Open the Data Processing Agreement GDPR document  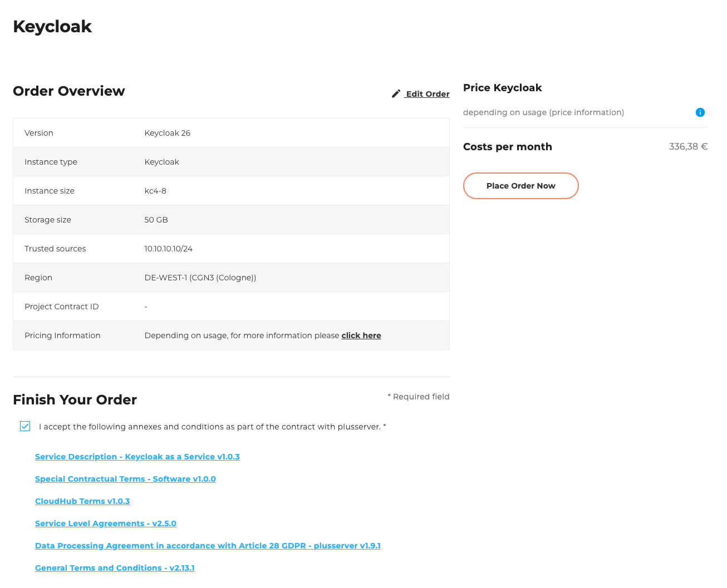click(x=208, y=546)
